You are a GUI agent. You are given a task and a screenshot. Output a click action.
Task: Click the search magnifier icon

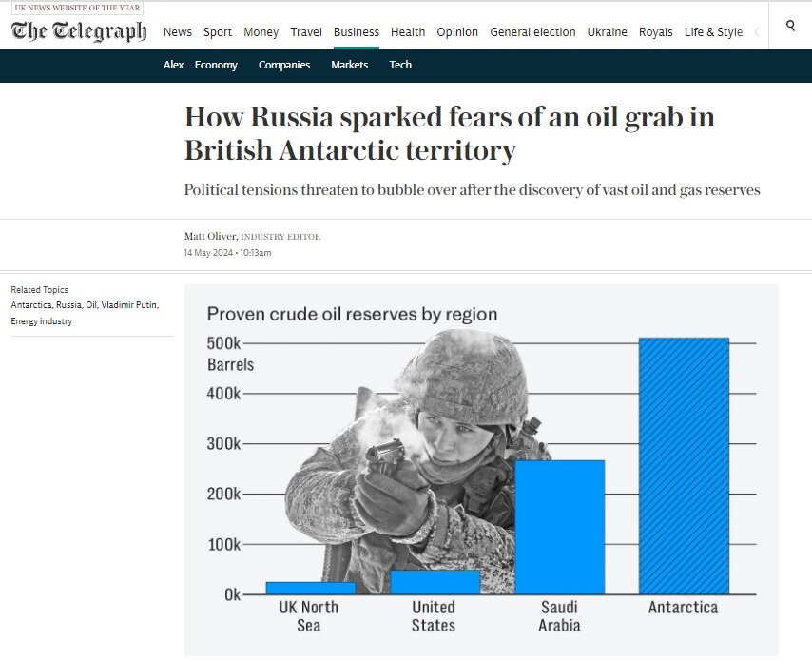[790, 26]
